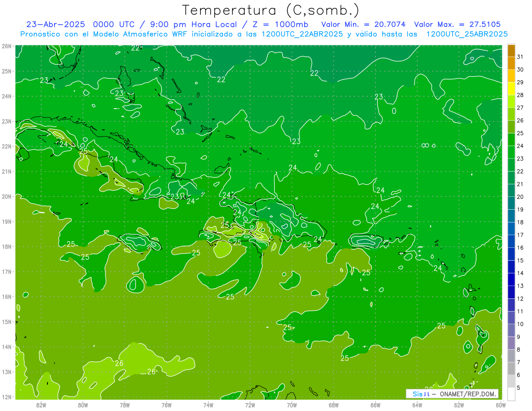This screenshot has width=532, height=411.
Task: Click the 31 label on the color scale
Action: [520, 56]
